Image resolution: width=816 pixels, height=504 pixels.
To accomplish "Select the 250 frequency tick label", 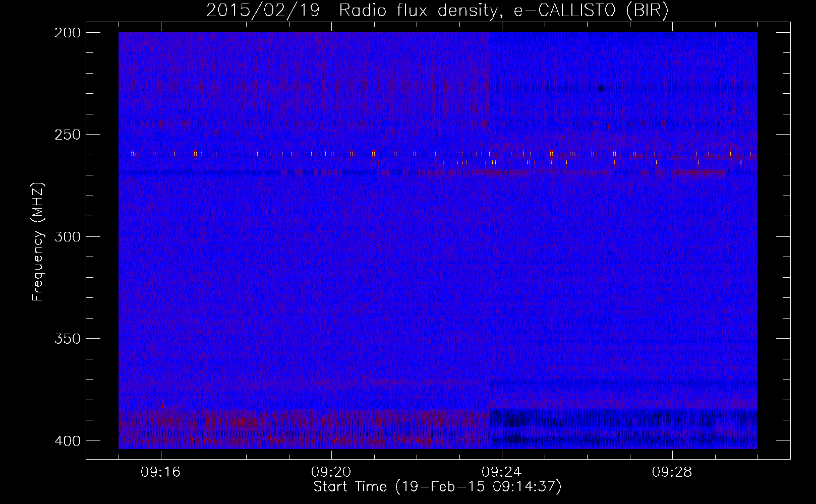I will click(68, 135).
